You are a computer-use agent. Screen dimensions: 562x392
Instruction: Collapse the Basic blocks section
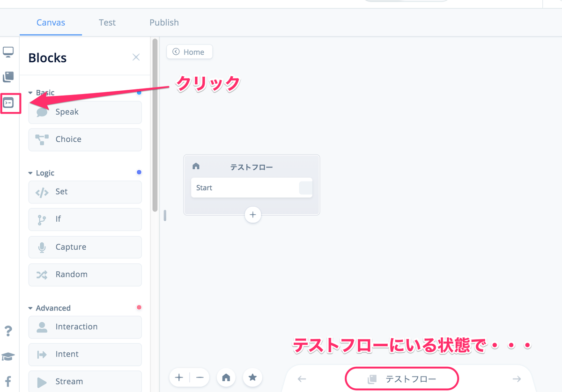point(31,93)
